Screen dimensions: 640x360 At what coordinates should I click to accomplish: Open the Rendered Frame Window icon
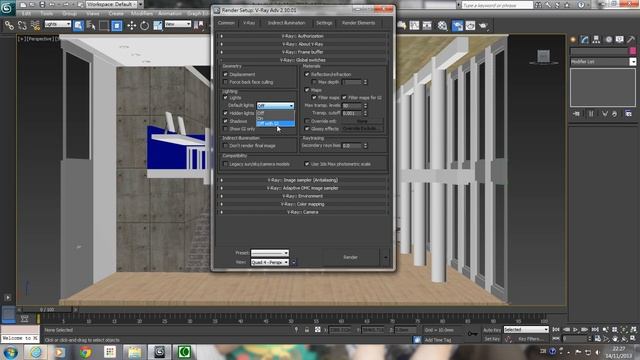(470, 26)
